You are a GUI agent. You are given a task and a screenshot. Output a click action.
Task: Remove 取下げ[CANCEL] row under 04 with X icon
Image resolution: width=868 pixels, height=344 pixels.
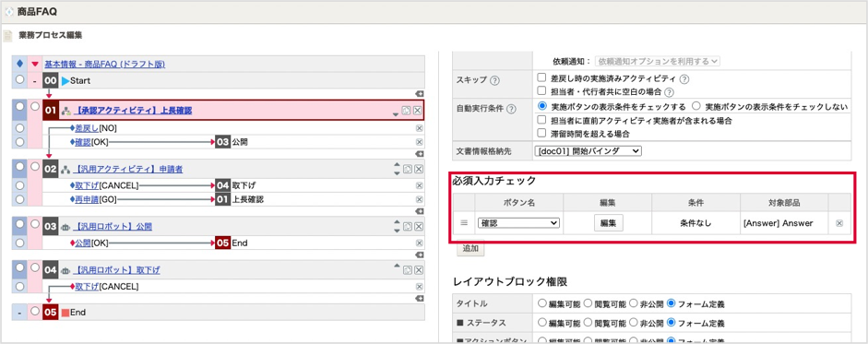419,287
